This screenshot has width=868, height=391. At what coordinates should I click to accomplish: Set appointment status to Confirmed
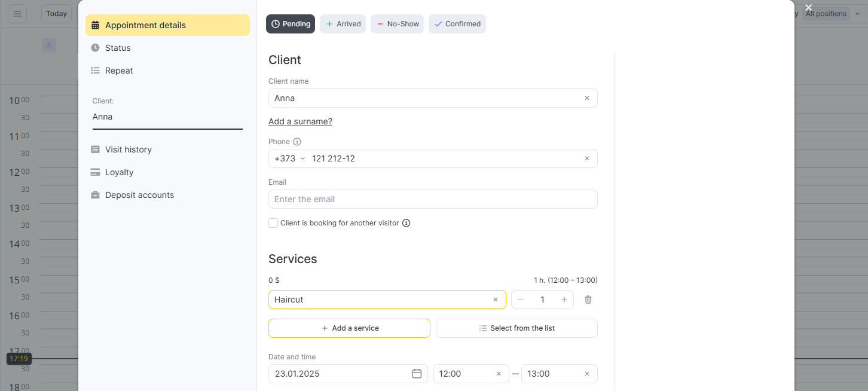[x=457, y=24]
